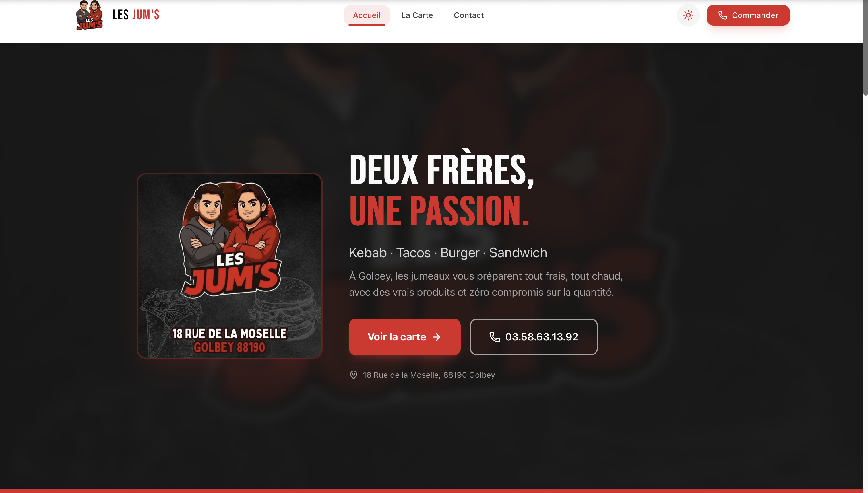Click the Kebab · Tacos · Burger · Sandwich tagline
The width and height of the screenshot is (868, 493).
coord(448,253)
